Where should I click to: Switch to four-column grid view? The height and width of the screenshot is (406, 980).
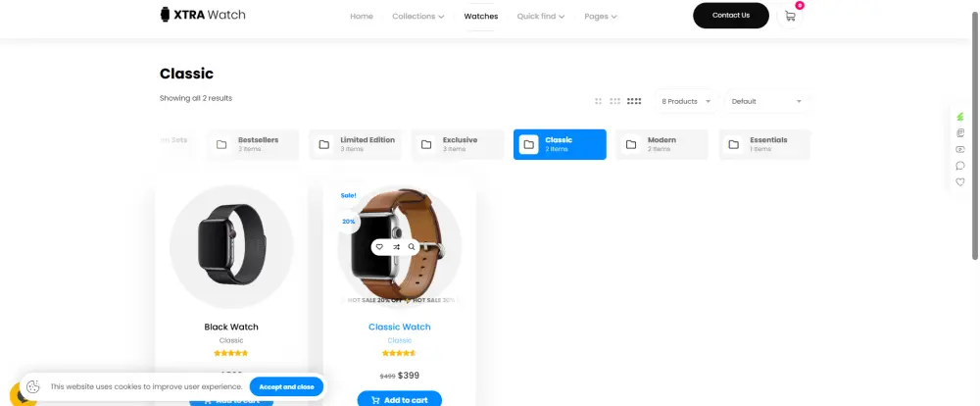click(x=634, y=101)
